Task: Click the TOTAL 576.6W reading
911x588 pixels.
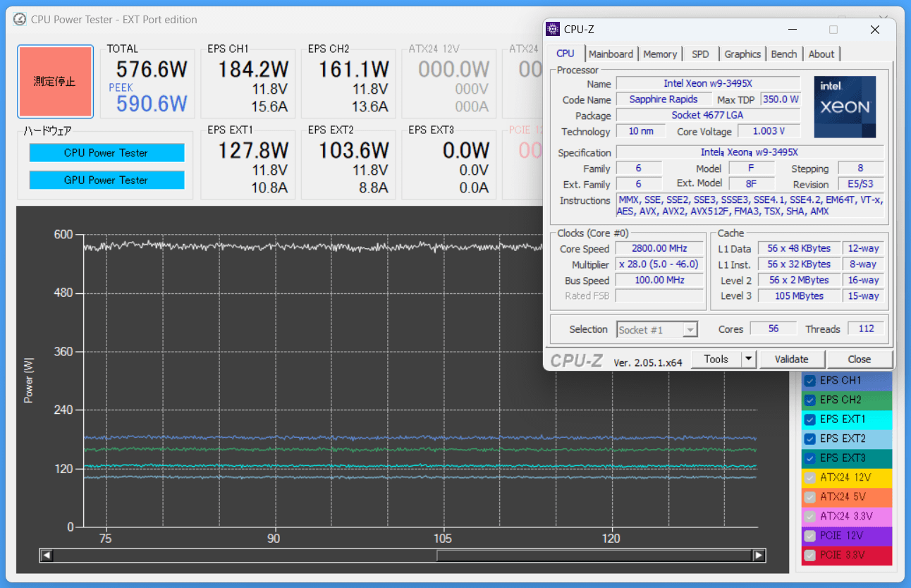Action: click(152, 69)
